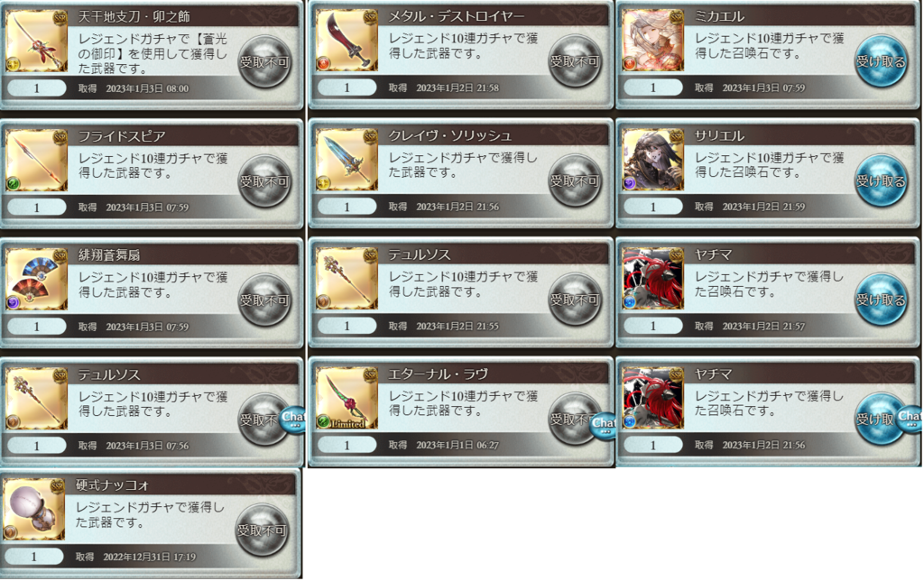Screen dimensions: 924x581
Task: Open the サリエル summon portrait
Action: click(652, 160)
